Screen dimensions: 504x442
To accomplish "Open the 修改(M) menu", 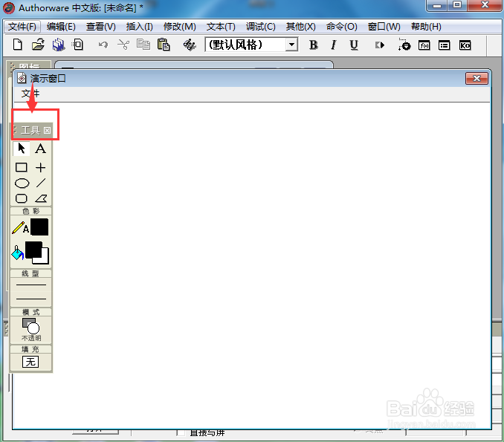I will tap(180, 26).
